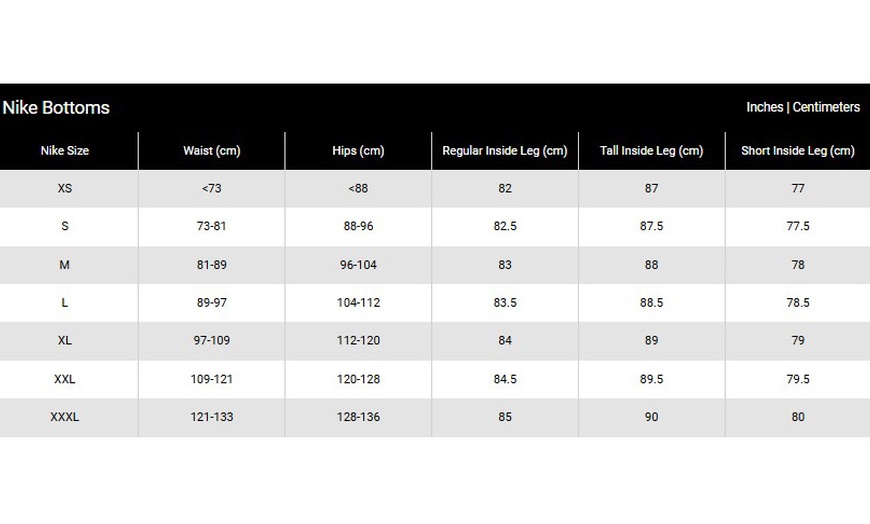Viewport: 870px width, 524px height.
Task: Switch the size chart to Inches
Action: click(x=764, y=107)
